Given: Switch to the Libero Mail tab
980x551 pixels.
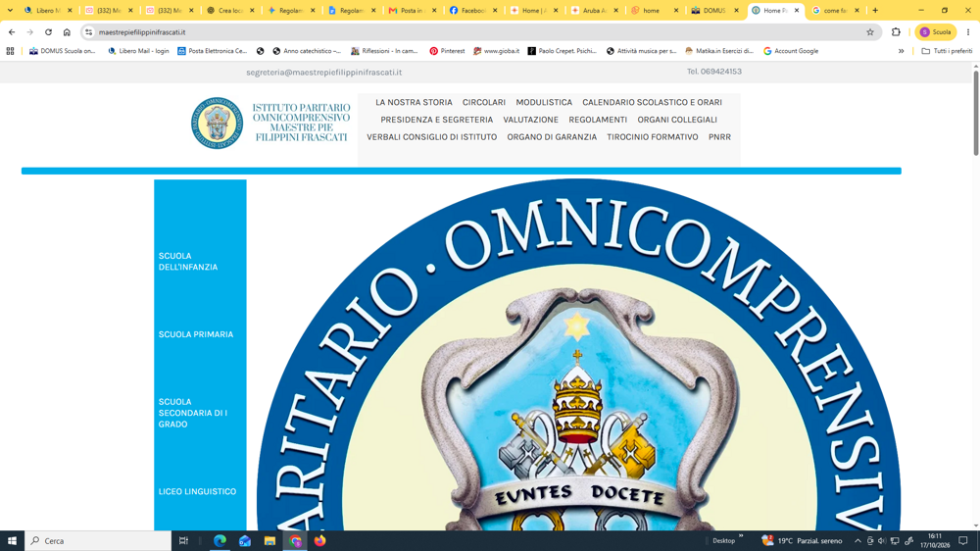Looking at the screenshot, I should click(x=47, y=10).
